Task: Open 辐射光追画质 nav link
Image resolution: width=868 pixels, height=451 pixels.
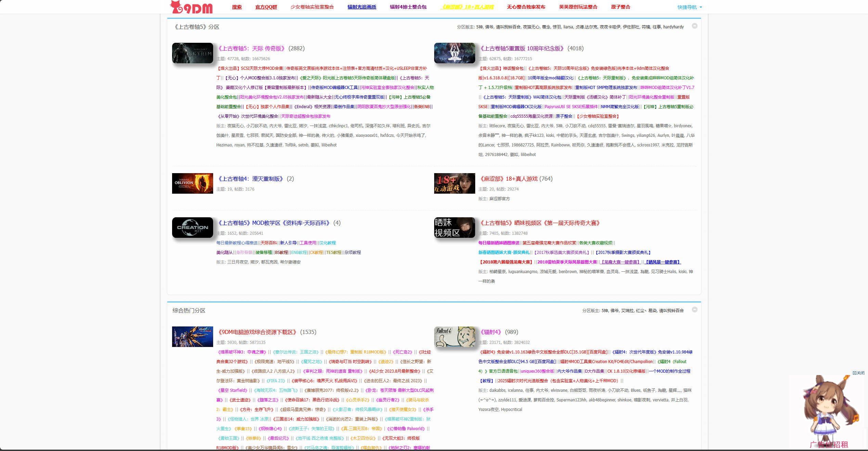Action: click(x=362, y=7)
